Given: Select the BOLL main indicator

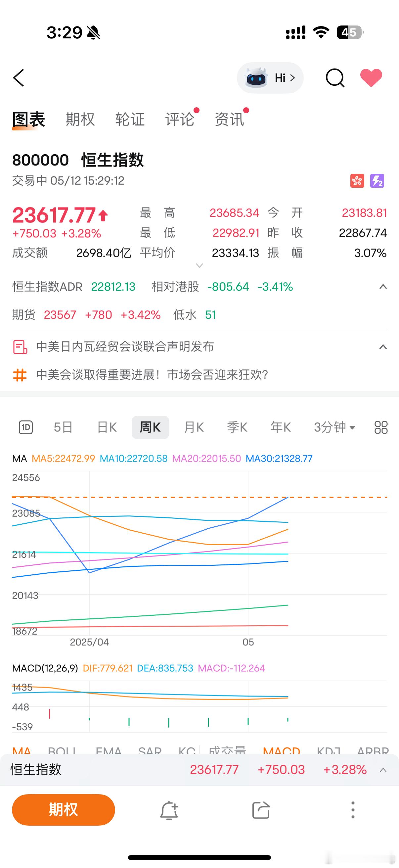Looking at the screenshot, I should coord(62,750).
